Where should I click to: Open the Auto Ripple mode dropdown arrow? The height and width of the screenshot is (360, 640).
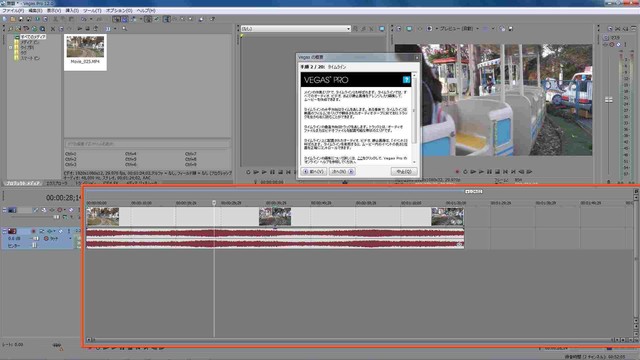(x=141, y=19)
